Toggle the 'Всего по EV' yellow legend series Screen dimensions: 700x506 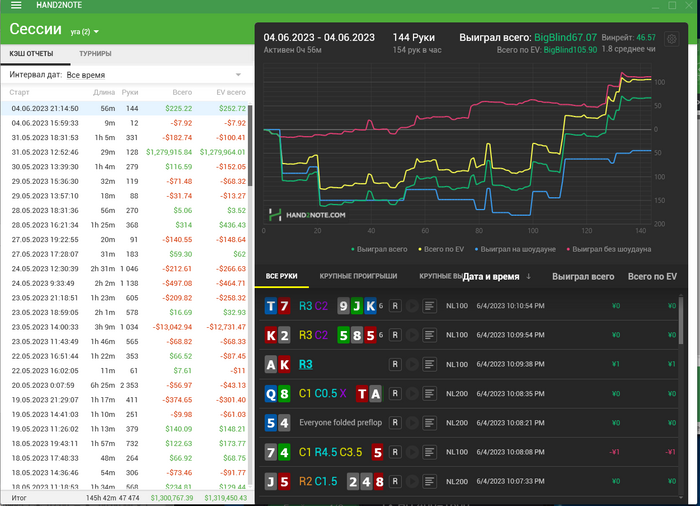(x=441, y=249)
